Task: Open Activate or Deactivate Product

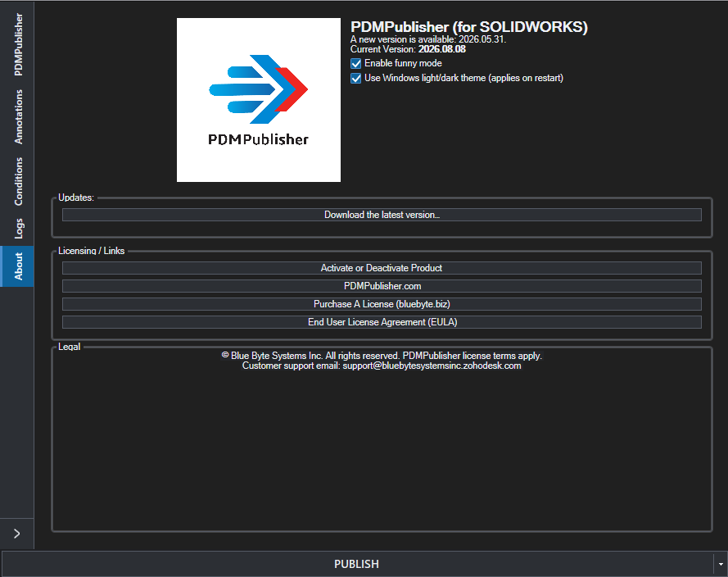Action: tap(382, 268)
